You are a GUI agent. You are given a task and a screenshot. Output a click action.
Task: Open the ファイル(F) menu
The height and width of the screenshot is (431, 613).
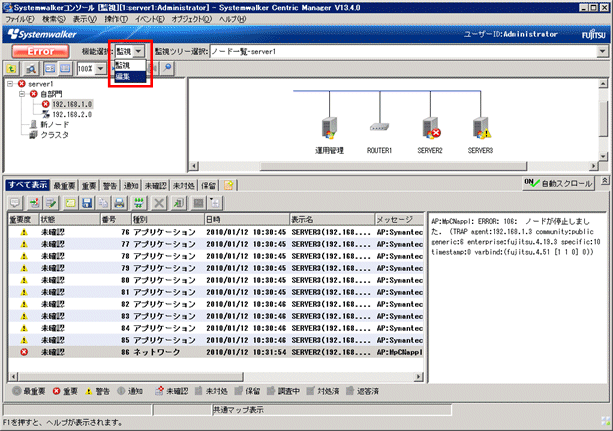click(19, 19)
